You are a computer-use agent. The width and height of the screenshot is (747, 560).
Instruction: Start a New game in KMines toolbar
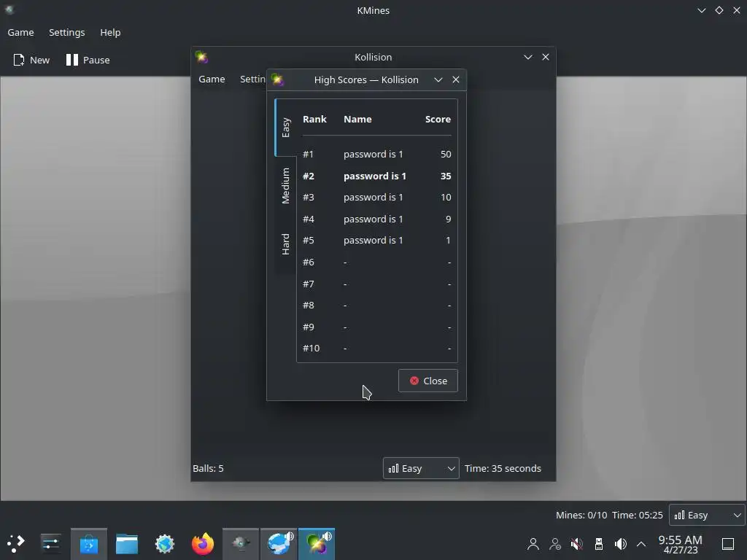pos(31,60)
